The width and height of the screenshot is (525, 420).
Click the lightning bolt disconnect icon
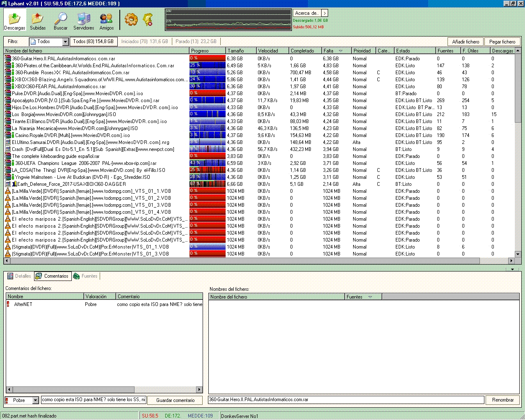pos(148,19)
